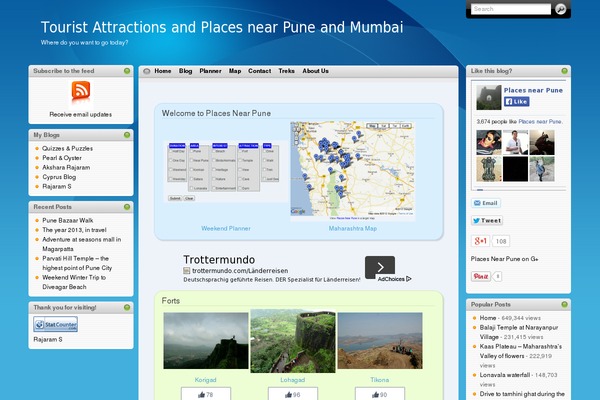
Task: Open the Parvati Hill Temple post
Action: [x=77, y=263]
